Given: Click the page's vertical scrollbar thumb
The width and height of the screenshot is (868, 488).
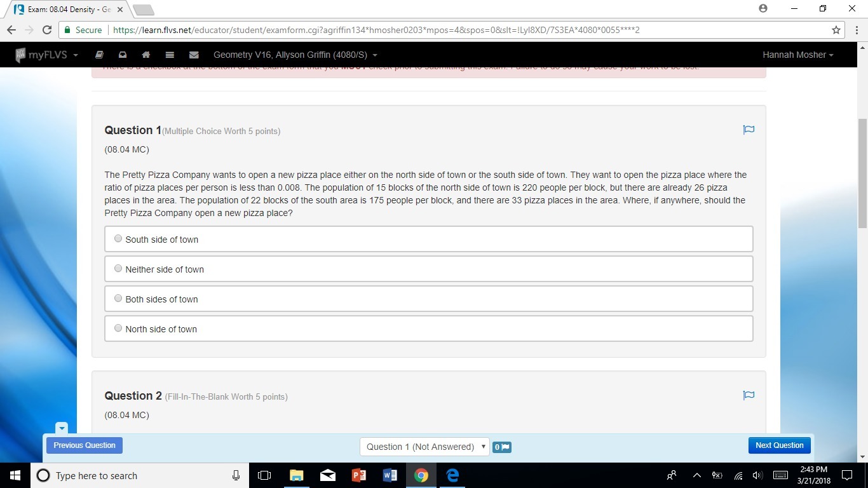Looking at the screenshot, I should (x=862, y=173).
